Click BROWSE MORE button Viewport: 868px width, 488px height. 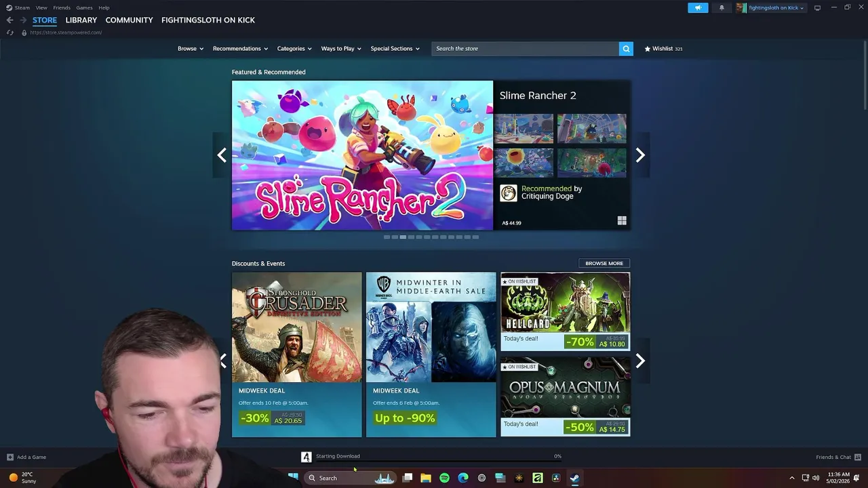604,263
